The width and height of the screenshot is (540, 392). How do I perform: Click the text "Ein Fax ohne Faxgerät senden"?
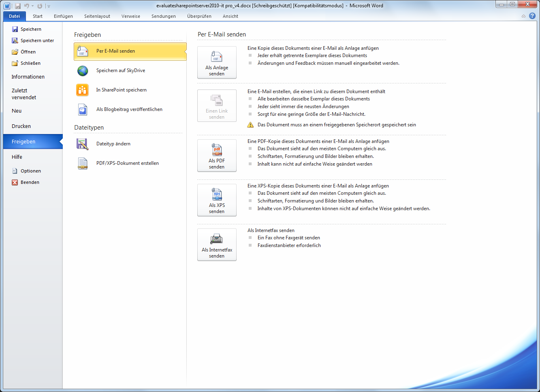coord(289,238)
